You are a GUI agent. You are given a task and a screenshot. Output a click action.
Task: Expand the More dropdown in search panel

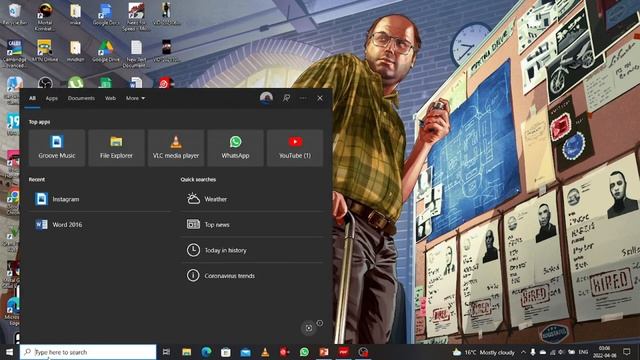(x=135, y=98)
